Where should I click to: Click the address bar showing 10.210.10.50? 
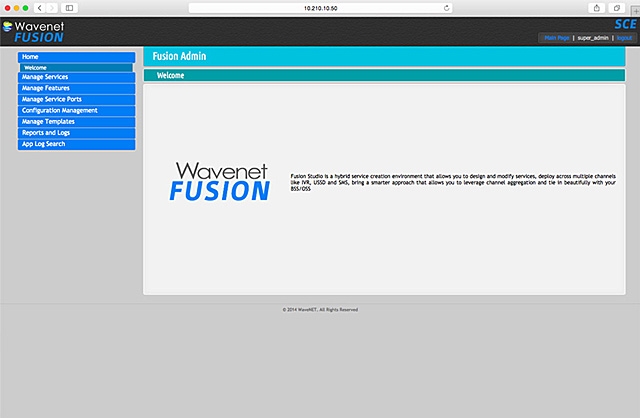[320, 7]
